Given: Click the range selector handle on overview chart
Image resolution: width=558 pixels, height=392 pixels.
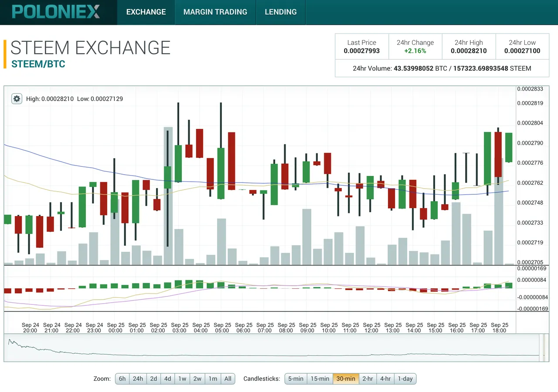Looking at the screenshot, I should (543, 348).
